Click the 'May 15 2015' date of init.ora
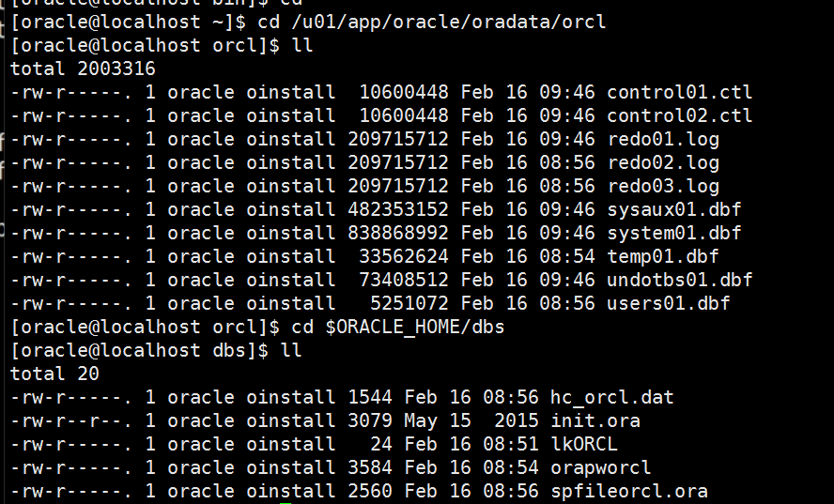This screenshot has width=834, height=504. tap(471, 420)
